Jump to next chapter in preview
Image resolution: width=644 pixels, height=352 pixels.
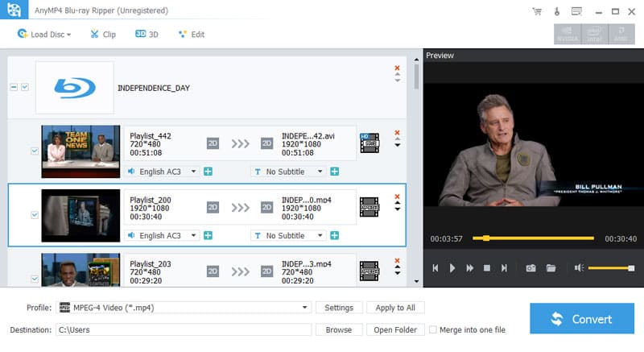coord(504,268)
